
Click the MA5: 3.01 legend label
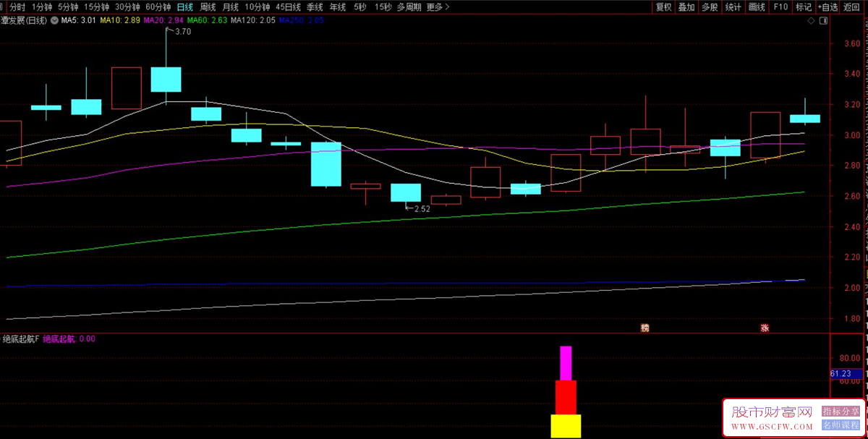79,21
